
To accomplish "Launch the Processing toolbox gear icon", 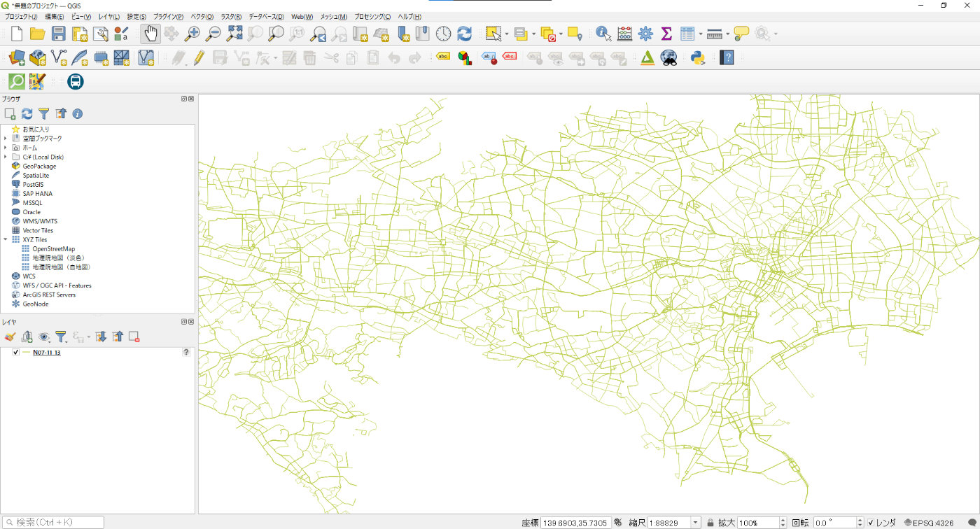I will pyautogui.click(x=646, y=32).
